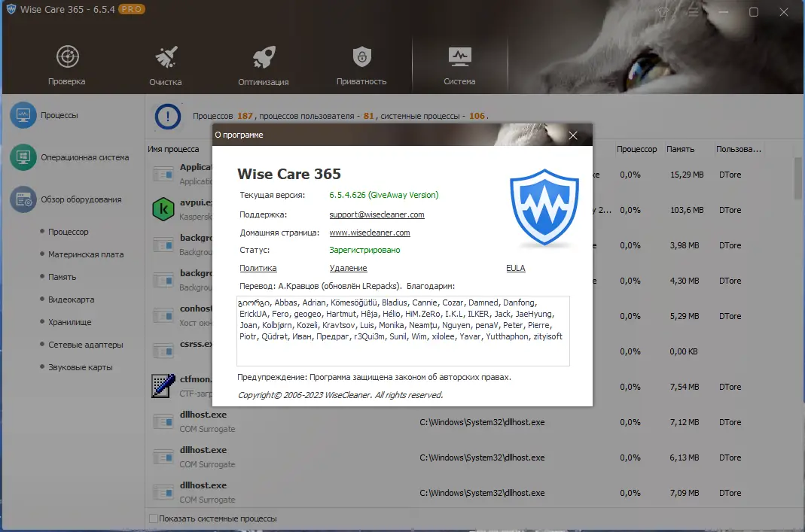The image size is (805, 532).
Task: Click the Wise Care 365 heading in dialog
Action: tap(289, 174)
